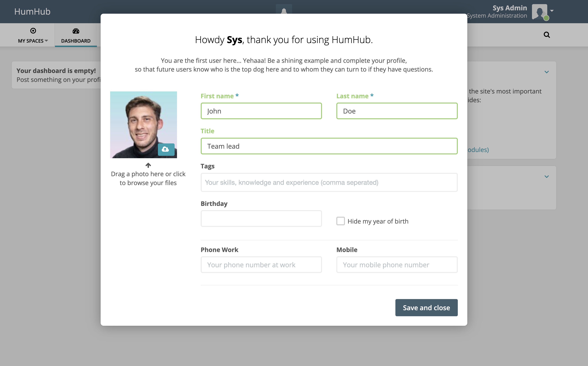Click the Tags skills input field
Image resolution: width=588 pixels, height=366 pixels.
click(329, 182)
